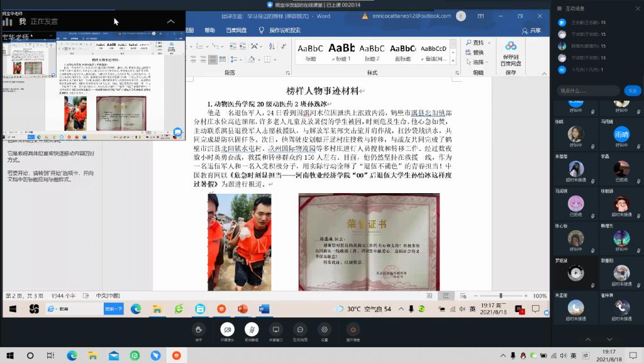Screen dimensions: 644x363
Task: Click the raise hand icon
Action: [199, 329]
